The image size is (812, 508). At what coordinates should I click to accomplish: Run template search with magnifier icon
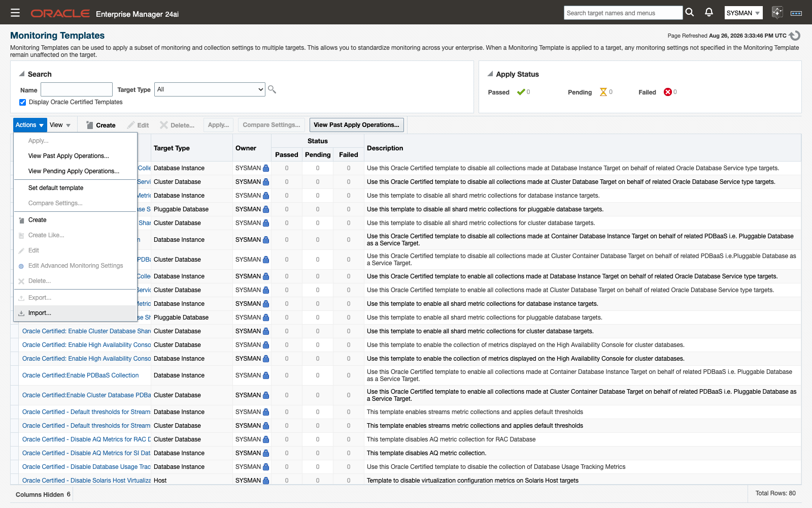tap(272, 89)
